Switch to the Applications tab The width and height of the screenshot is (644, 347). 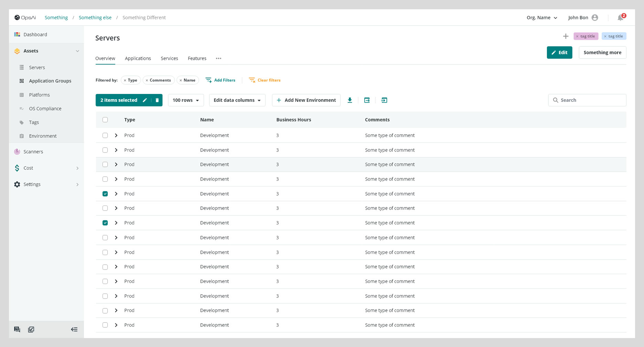click(138, 59)
